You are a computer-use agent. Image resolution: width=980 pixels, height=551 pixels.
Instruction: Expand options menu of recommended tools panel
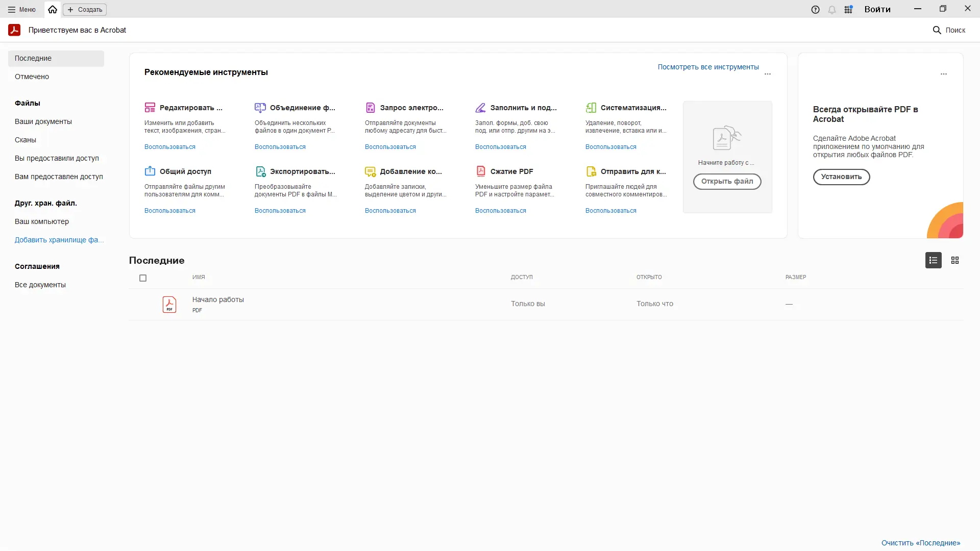[x=767, y=74]
